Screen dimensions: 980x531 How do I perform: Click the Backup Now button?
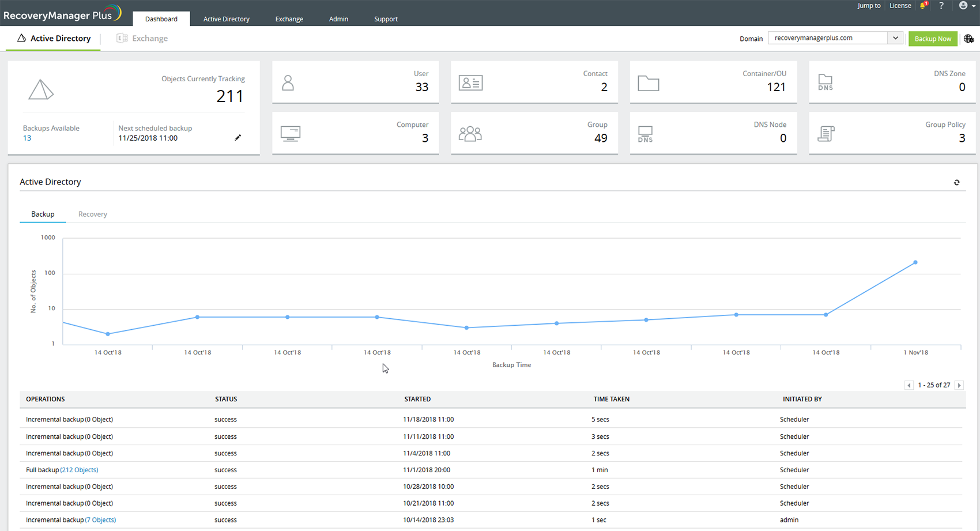click(932, 39)
